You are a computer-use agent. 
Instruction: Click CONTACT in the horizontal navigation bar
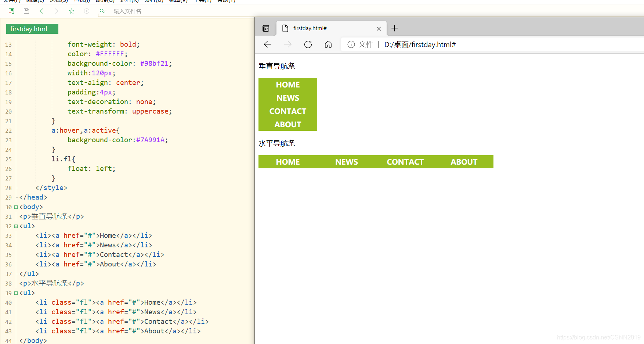coord(405,162)
